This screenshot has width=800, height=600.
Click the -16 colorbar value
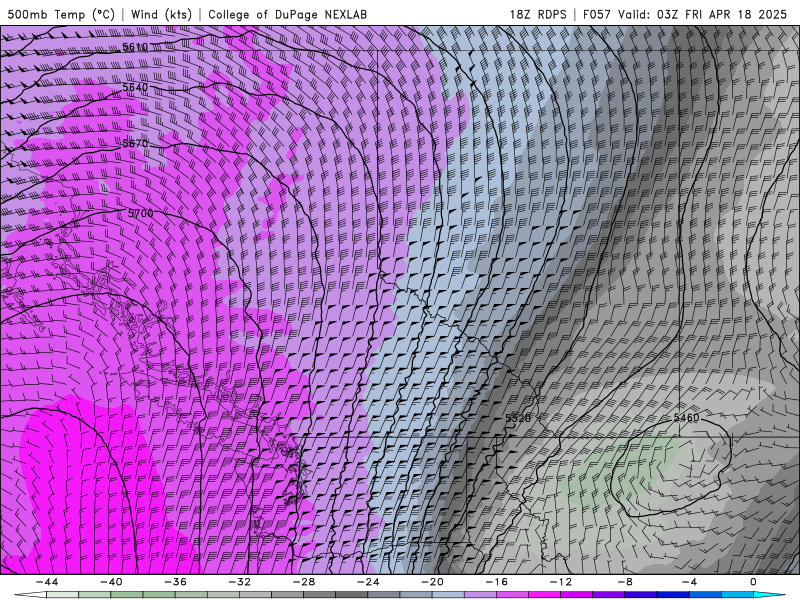[x=497, y=582]
